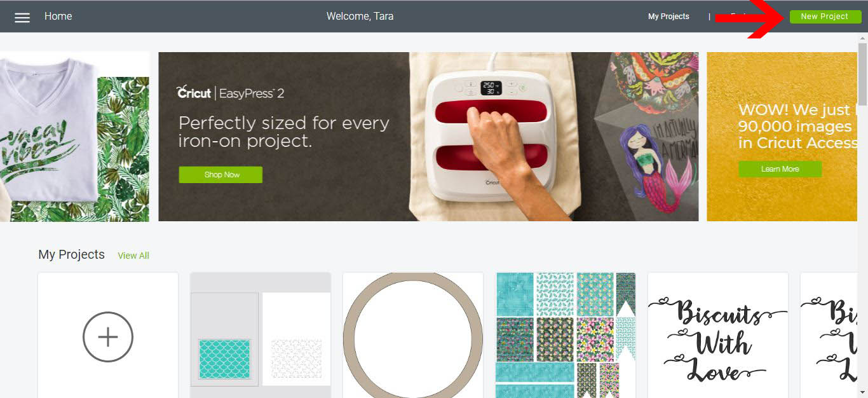The height and width of the screenshot is (398, 868).
Task: Open the Biscuits With Love project
Action: (718, 336)
